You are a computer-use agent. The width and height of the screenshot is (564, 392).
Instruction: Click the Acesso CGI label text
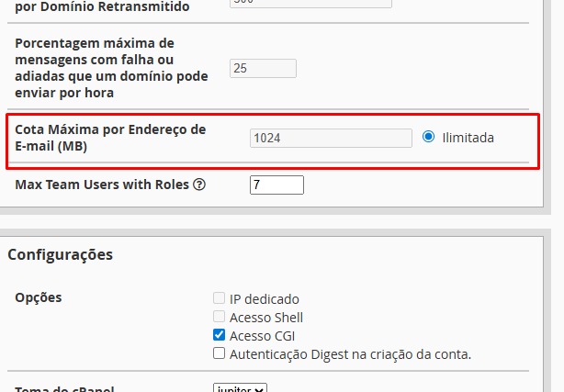click(x=263, y=336)
